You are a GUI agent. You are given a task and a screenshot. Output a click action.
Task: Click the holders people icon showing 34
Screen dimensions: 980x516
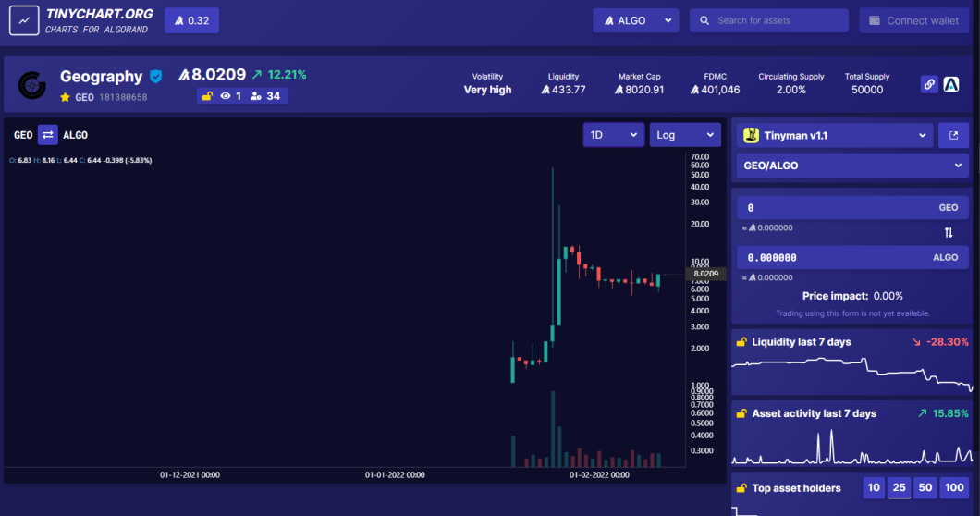click(x=256, y=95)
